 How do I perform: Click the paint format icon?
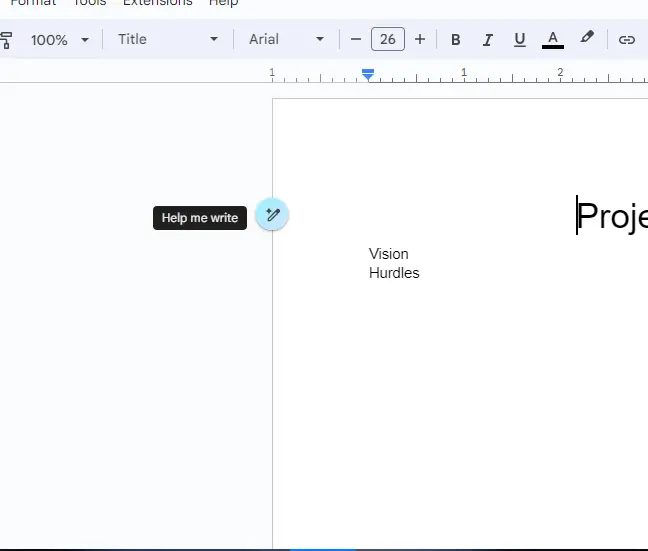click(x=6, y=40)
